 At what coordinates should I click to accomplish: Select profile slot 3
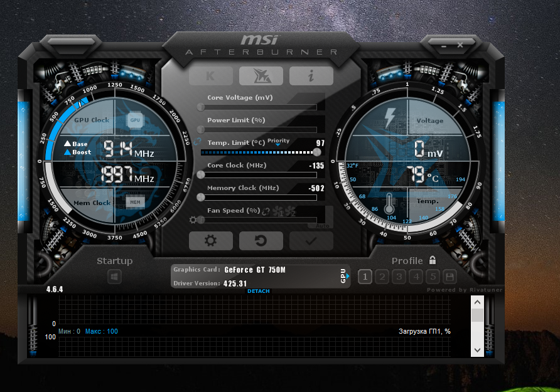(399, 277)
